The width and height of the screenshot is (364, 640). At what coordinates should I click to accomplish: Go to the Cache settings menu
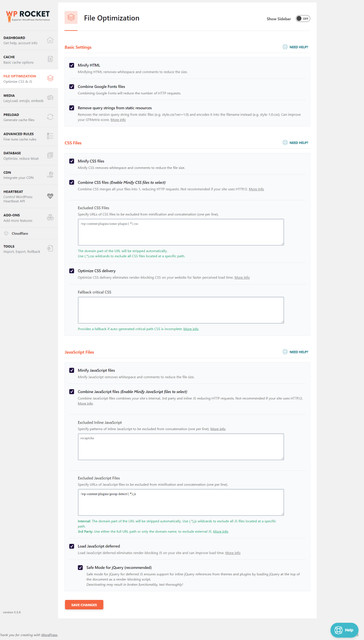pos(29,59)
